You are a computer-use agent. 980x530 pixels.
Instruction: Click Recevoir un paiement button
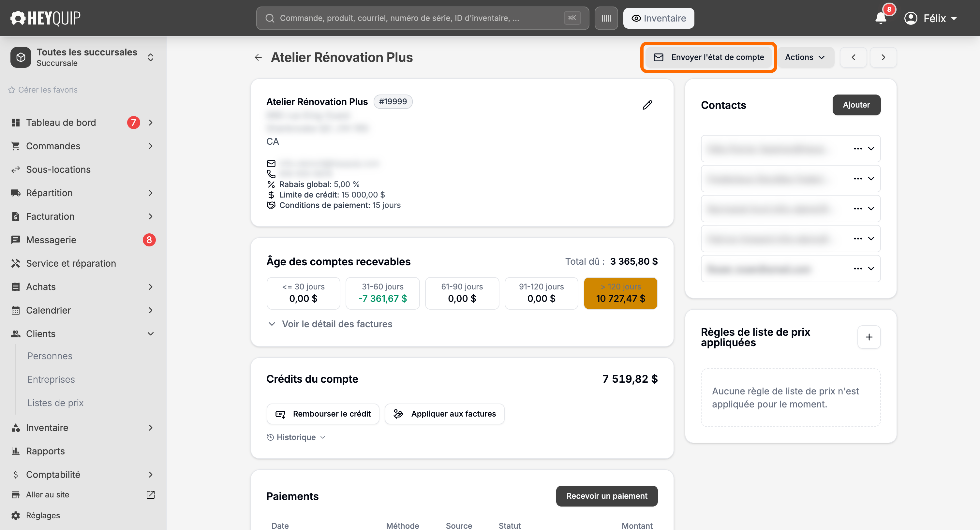(x=606, y=496)
